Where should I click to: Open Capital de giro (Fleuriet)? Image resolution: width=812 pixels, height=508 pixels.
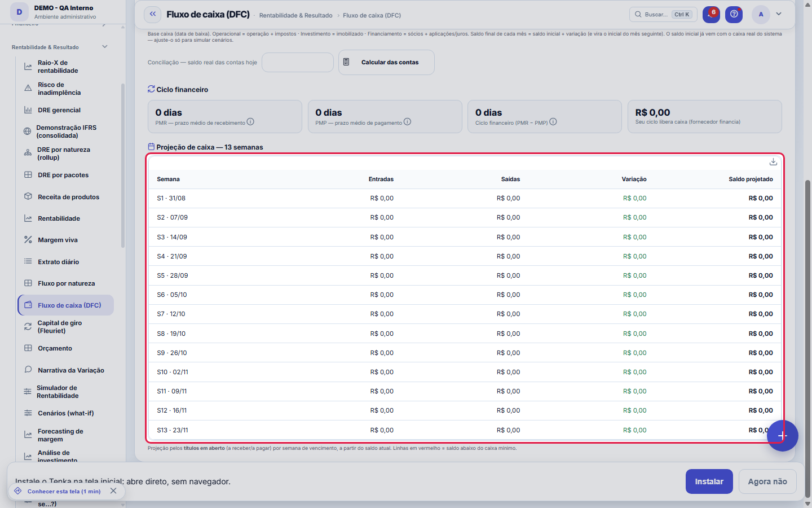tap(65, 327)
